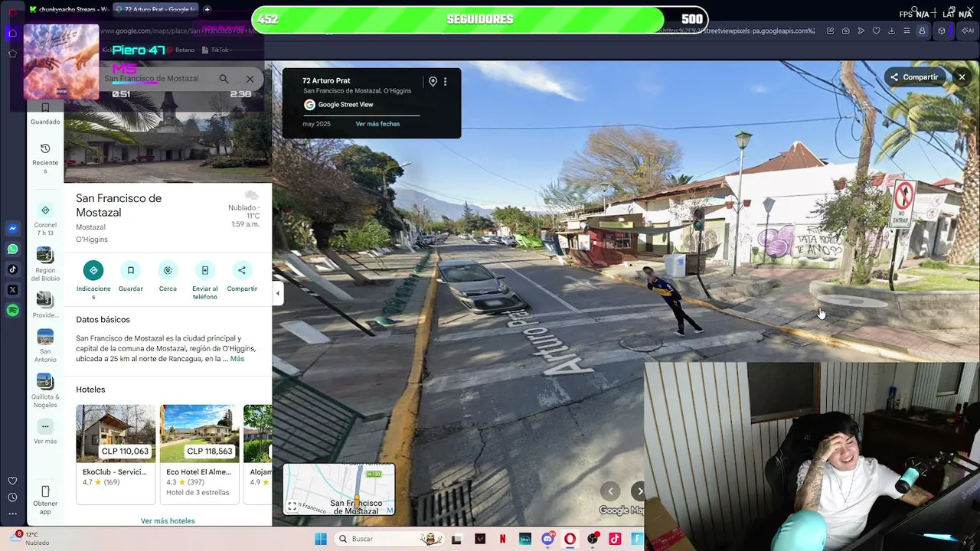
Task: Click the browser downloads icon
Action: (891, 31)
